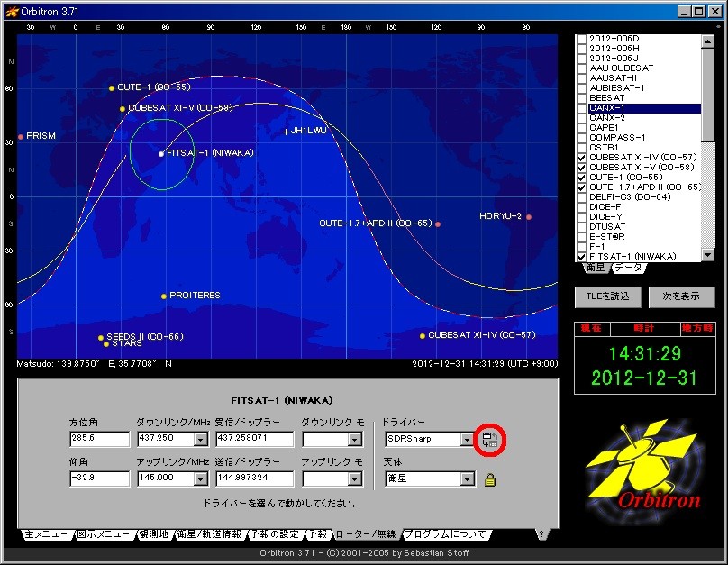728x565 pixels.
Task: Click the 現在 clock mode button
Action: coord(592,328)
